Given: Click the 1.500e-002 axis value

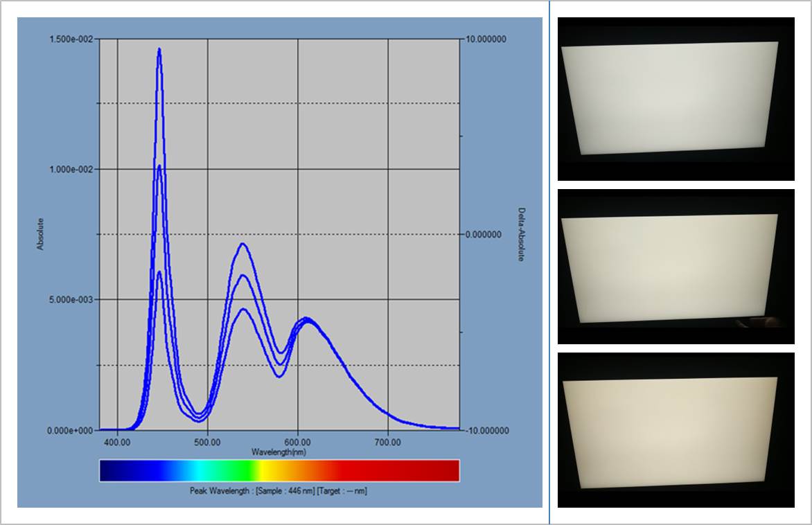Looking at the screenshot, I should (x=71, y=39).
